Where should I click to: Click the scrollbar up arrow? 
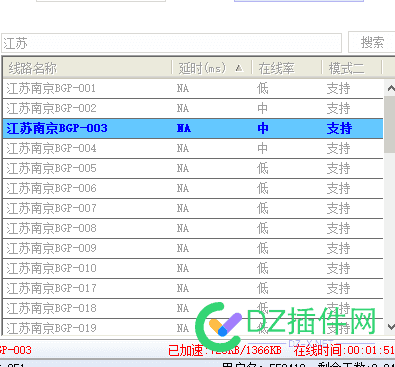coord(390,88)
